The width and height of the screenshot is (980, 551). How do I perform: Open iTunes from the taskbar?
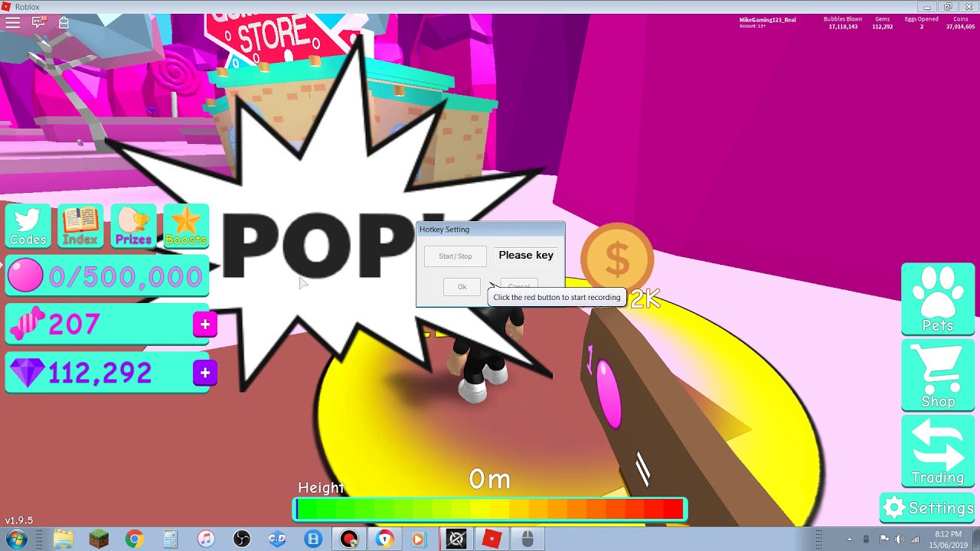coord(206,540)
